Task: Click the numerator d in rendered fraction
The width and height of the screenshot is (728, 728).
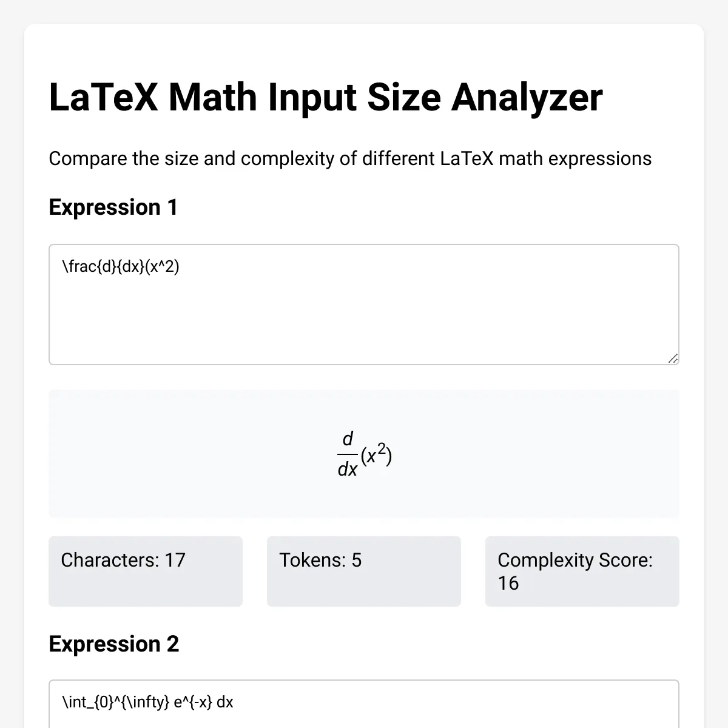Action: click(x=348, y=439)
